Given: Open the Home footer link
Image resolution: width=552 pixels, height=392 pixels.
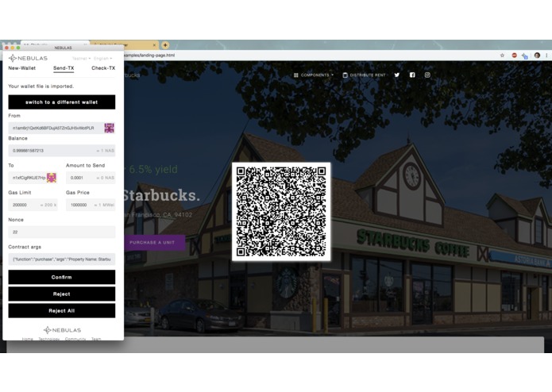Looking at the screenshot, I should click(28, 339).
